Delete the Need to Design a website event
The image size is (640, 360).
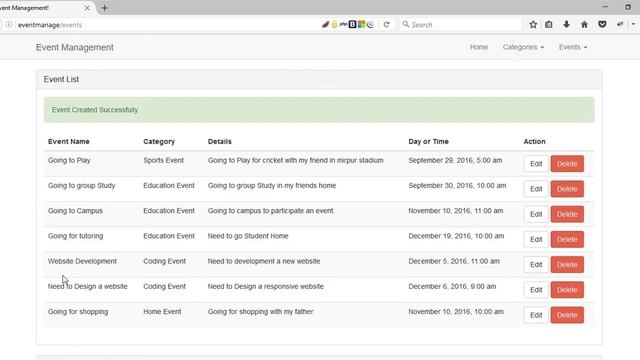tap(567, 290)
